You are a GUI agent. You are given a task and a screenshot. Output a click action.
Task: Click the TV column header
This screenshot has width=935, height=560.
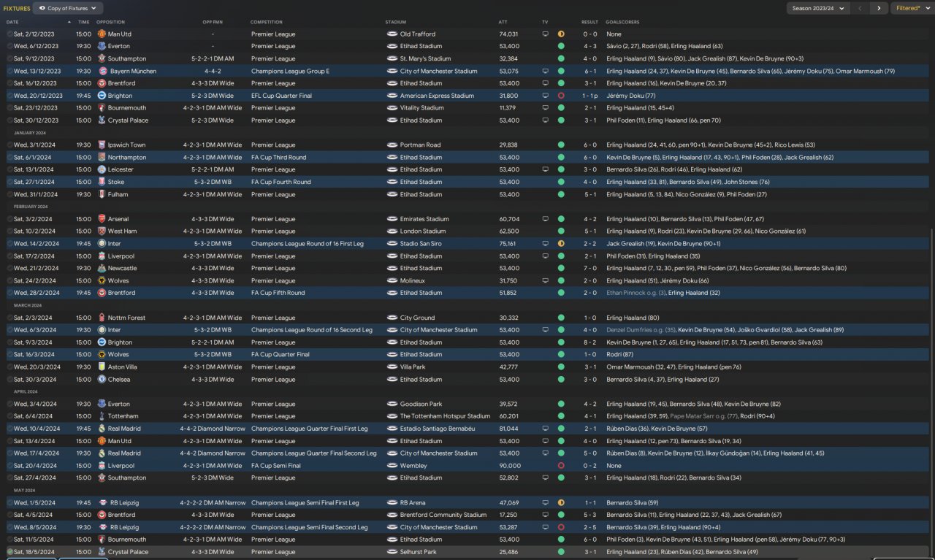(545, 22)
